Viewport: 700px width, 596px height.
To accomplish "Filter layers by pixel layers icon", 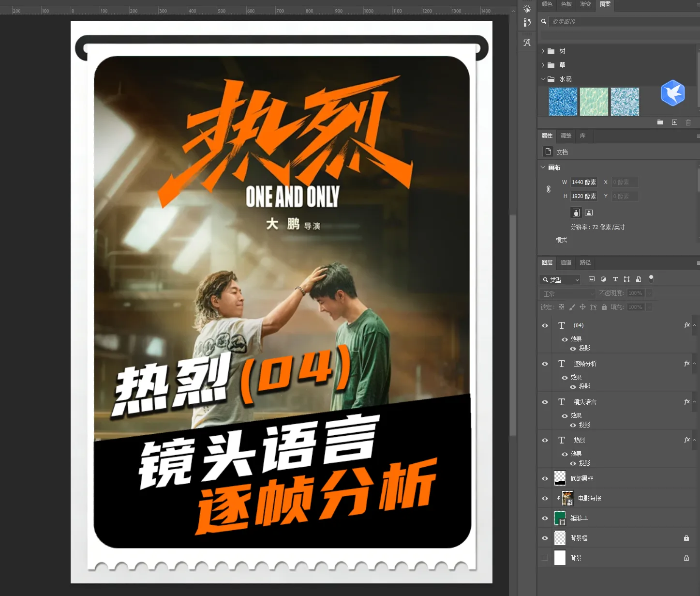I will pos(591,279).
